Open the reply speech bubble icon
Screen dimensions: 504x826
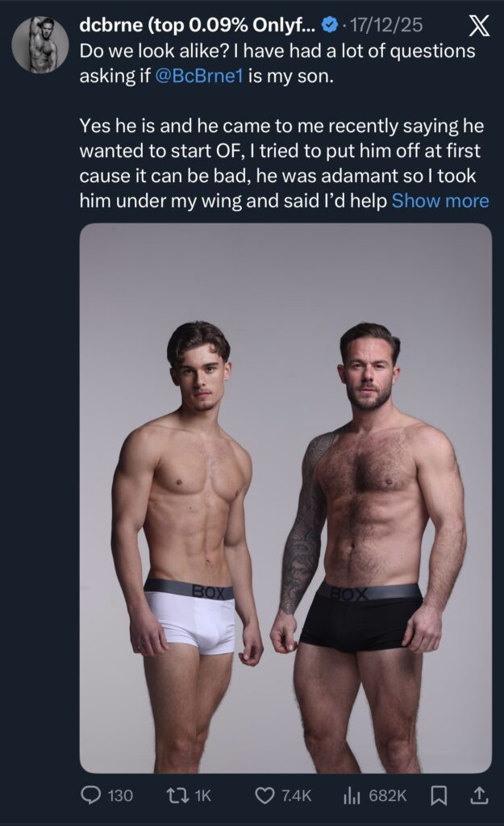coord(90,795)
